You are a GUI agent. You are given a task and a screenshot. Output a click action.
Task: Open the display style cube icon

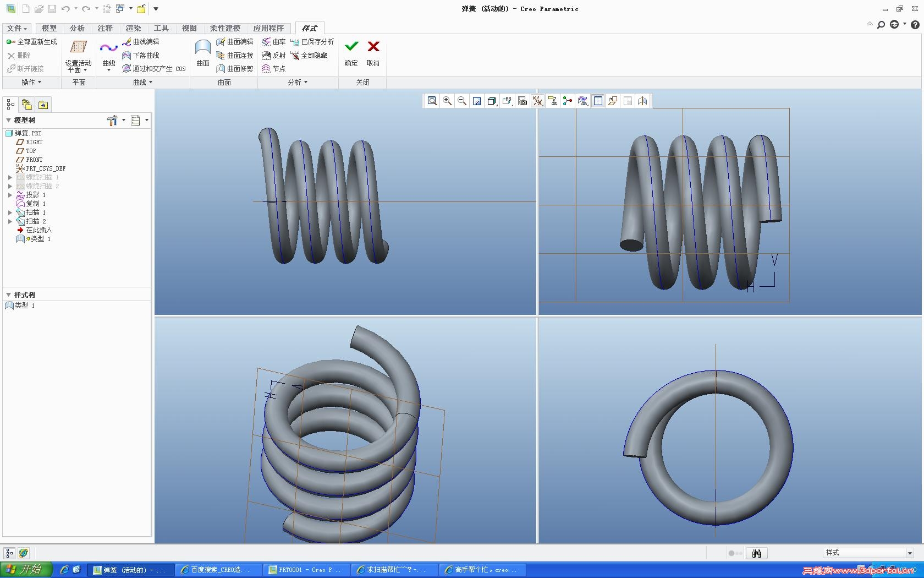492,101
